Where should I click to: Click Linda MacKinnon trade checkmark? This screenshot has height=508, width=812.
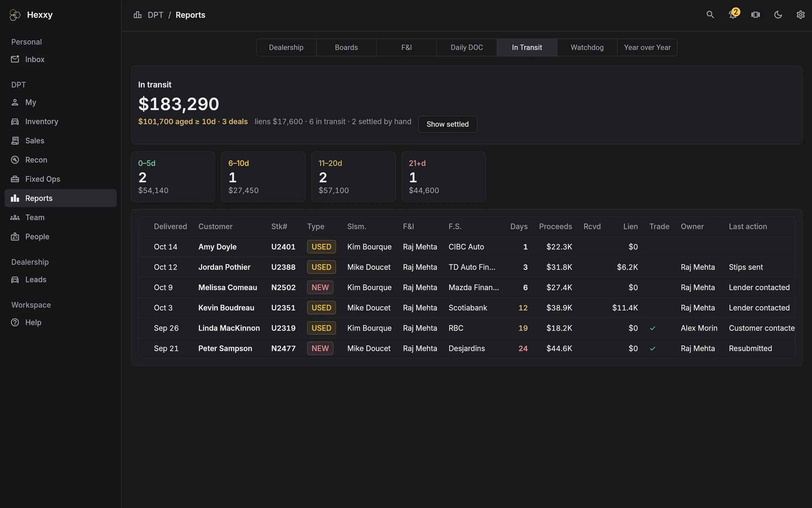[653, 328]
